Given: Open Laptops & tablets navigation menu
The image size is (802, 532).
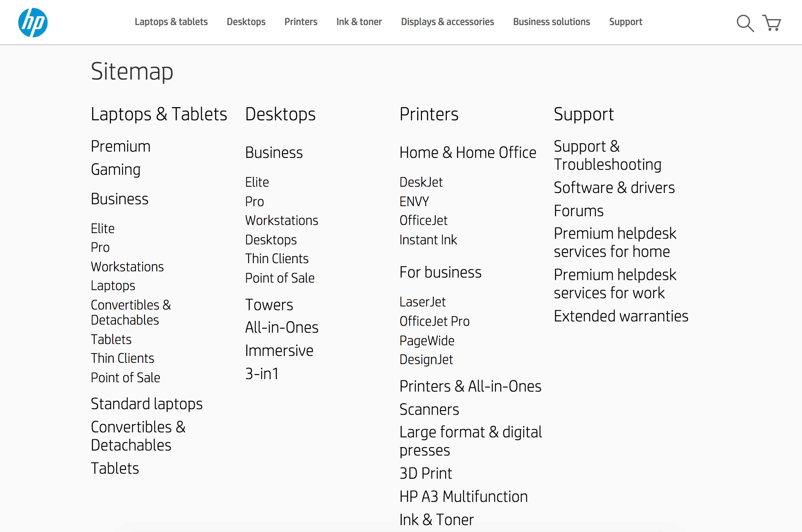Looking at the screenshot, I should 171,22.
